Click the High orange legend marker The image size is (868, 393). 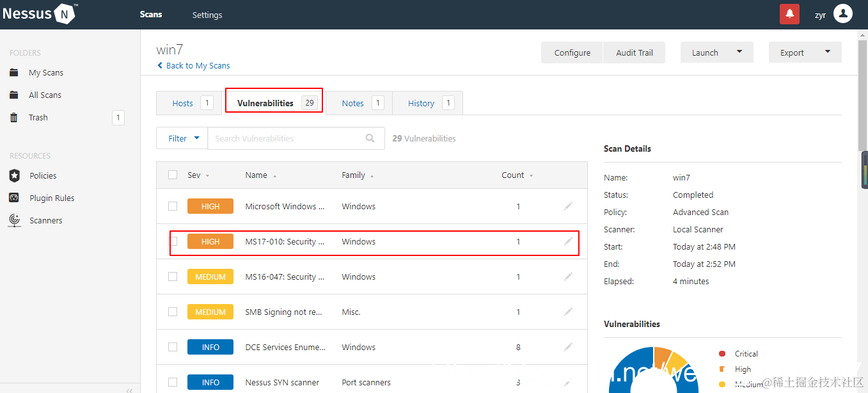[722, 369]
